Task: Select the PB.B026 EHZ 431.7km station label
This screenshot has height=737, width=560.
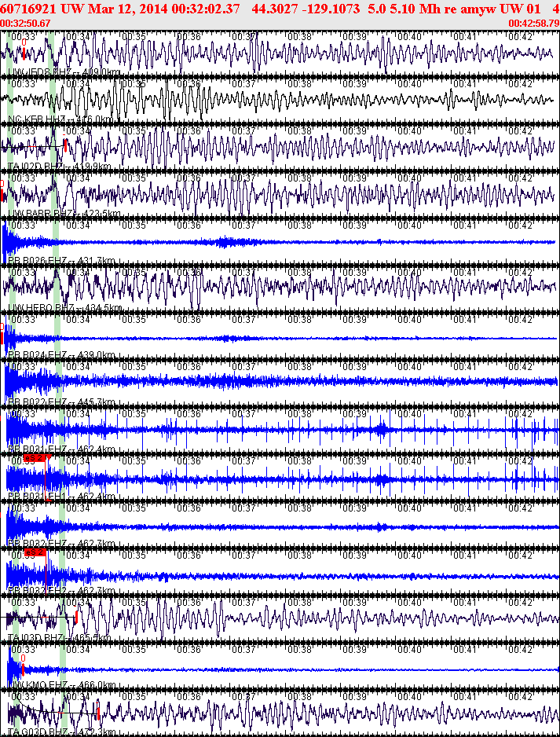Action: 61,260
